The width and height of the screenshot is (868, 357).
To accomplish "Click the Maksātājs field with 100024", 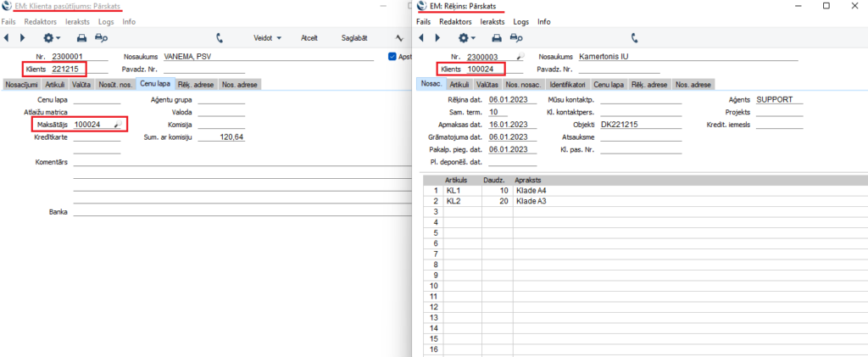I will pos(93,125).
